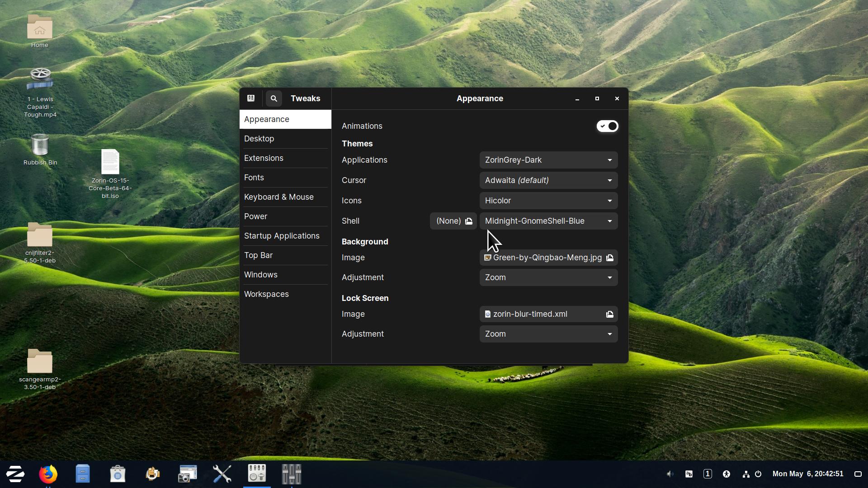Image resolution: width=868 pixels, height=488 pixels.
Task: Click the Cursor theme dropdown
Action: pyautogui.click(x=548, y=180)
